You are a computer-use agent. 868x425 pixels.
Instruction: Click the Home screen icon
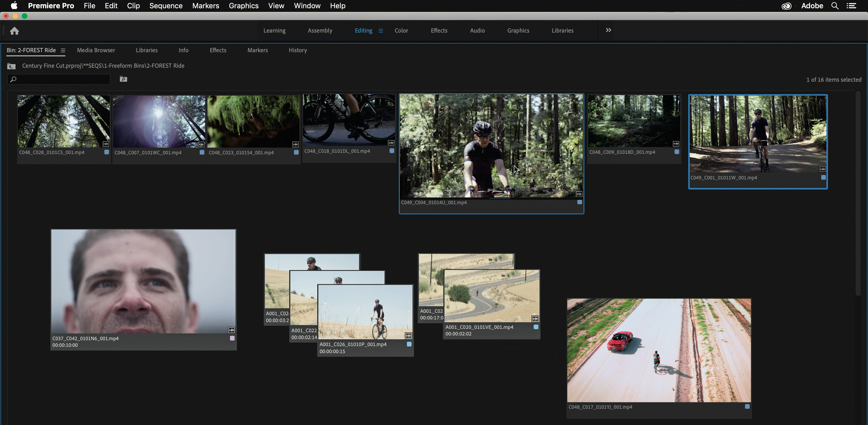(14, 31)
